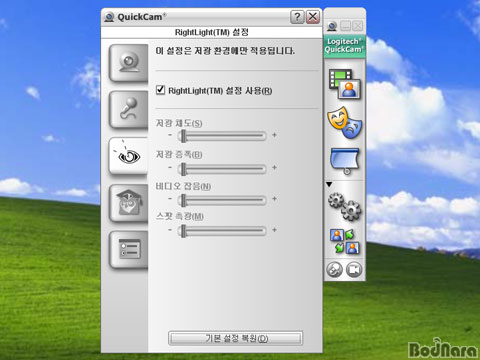Open the webcam settings tab
The height and width of the screenshot is (360, 480).
click(129, 63)
